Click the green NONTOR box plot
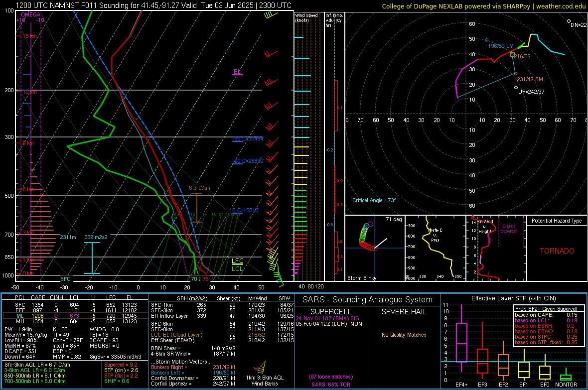The width and height of the screenshot is (588, 390). pos(566,375)
